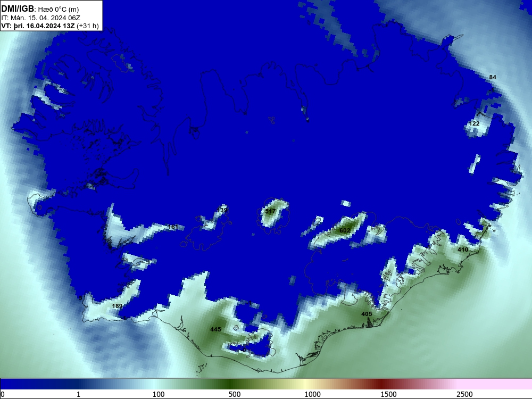532x399 pixels.
Task: Click the 84 value on the map
Action: 493,77
